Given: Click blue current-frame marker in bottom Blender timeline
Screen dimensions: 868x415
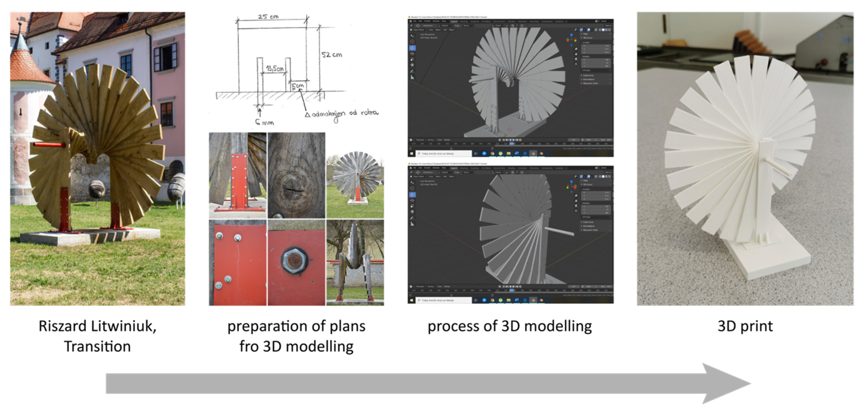Looking at the screenshot, I should 512,290.
